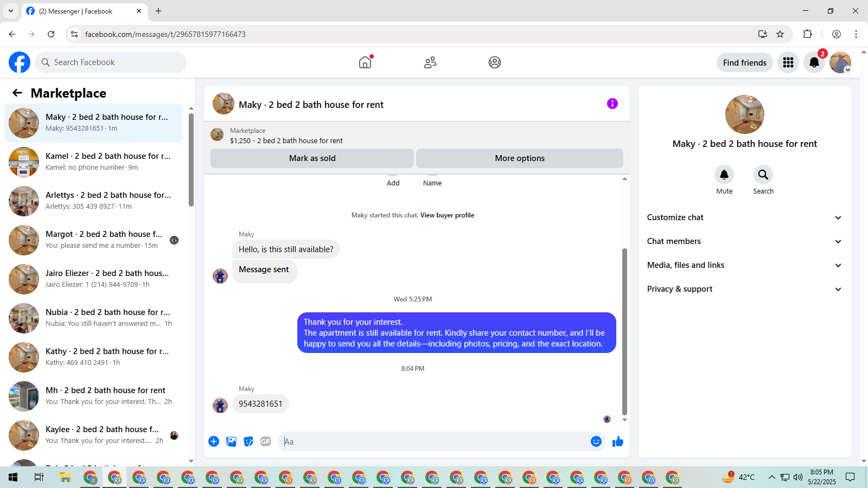Open Kamel's 2 bed 2 bath conversation
This screenshot has height=488, width=868.
(x=93, y=162)
